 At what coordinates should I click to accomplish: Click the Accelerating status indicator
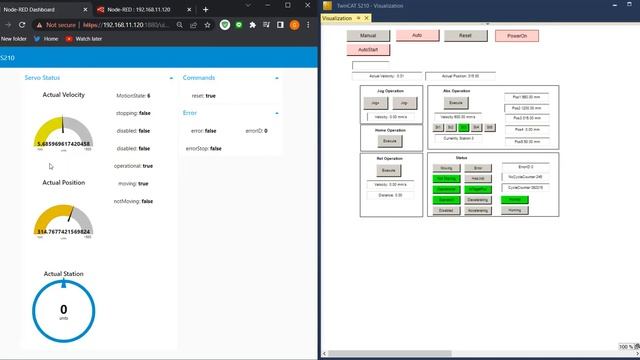[x=478, y=211]
